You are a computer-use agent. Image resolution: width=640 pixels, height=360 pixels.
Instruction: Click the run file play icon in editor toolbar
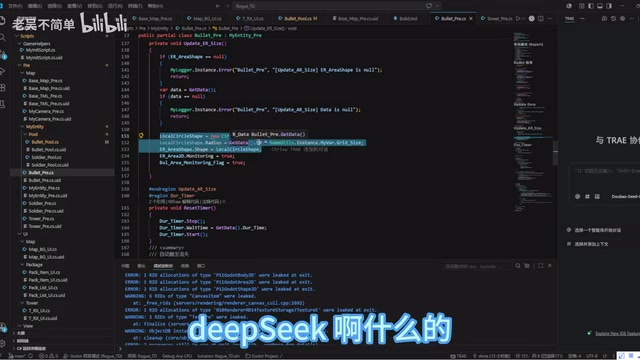coord(518,18)
